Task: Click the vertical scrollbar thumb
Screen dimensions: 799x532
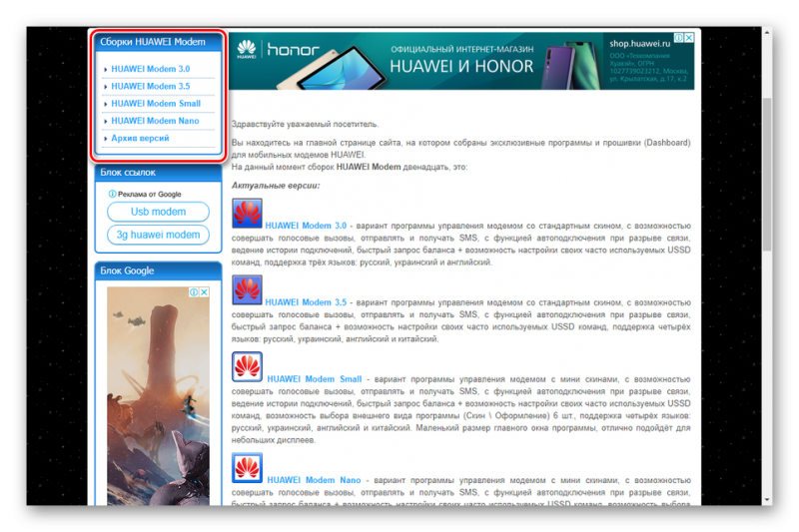Action: click(x=767, y=173)
